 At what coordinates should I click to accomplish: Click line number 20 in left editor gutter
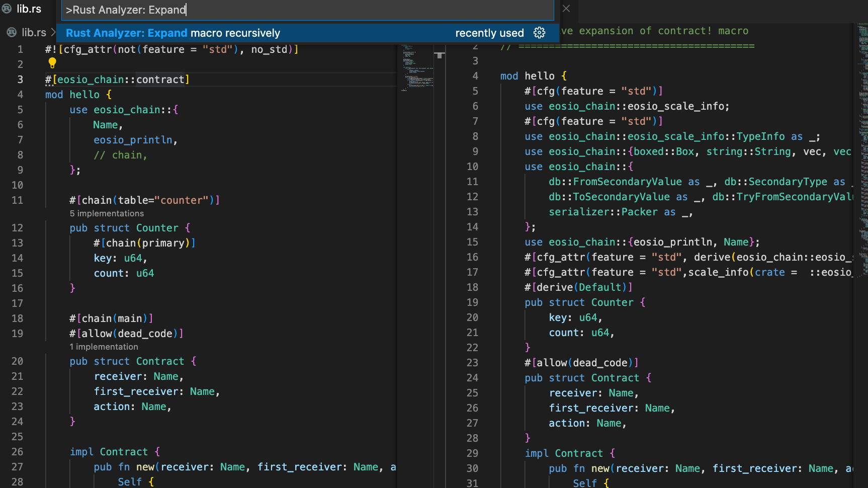(17, 361)
